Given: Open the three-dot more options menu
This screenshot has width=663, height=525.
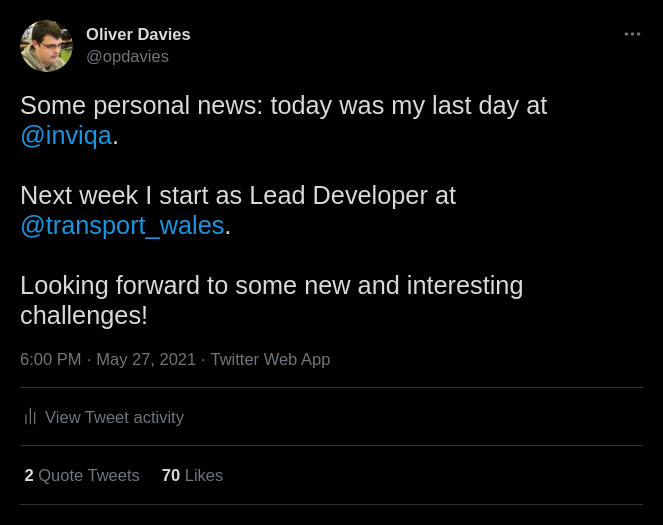Looking at the screenshot, I should [632, 34].
